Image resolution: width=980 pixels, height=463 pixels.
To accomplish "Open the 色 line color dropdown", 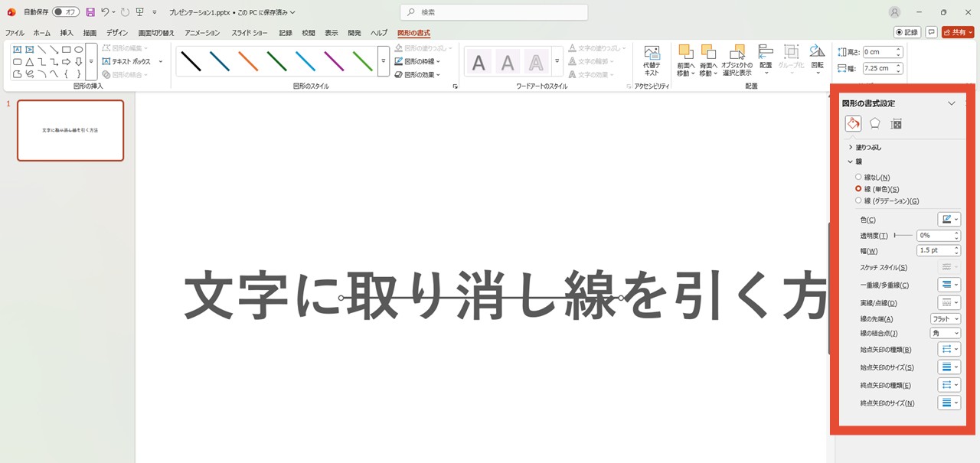I will click(x=949, y=219).
